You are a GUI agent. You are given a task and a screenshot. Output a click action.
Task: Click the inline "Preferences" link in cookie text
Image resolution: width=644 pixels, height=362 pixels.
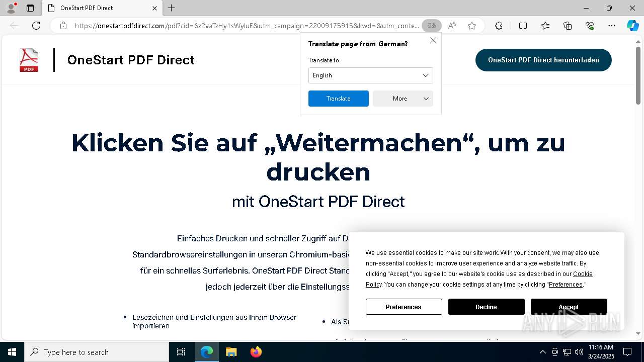(x=566, y=285)
